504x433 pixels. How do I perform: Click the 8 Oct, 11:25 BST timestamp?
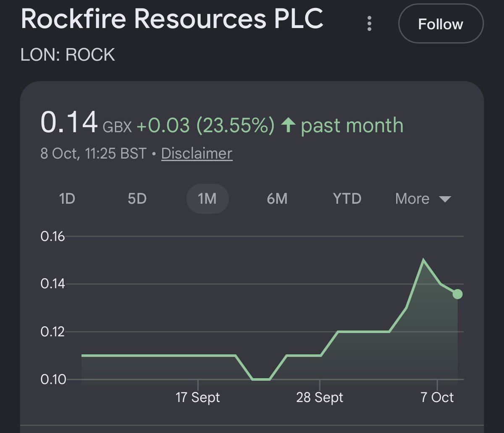tap(93, 153)
